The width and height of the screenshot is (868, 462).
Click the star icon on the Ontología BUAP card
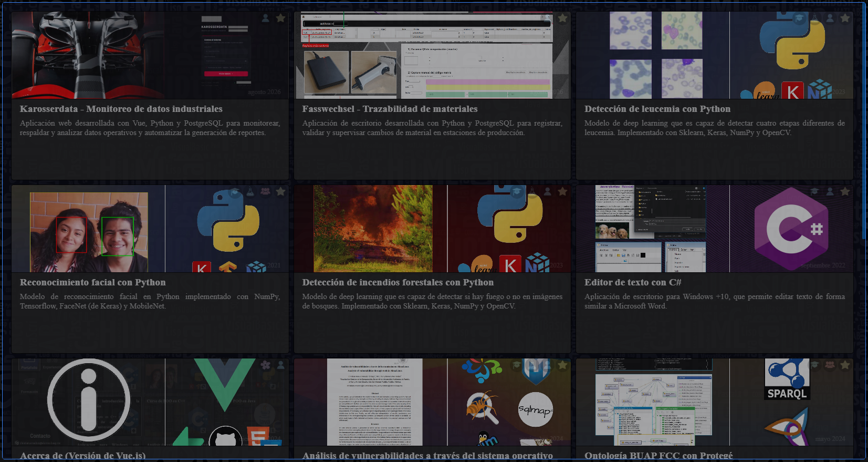pos(845,365)
